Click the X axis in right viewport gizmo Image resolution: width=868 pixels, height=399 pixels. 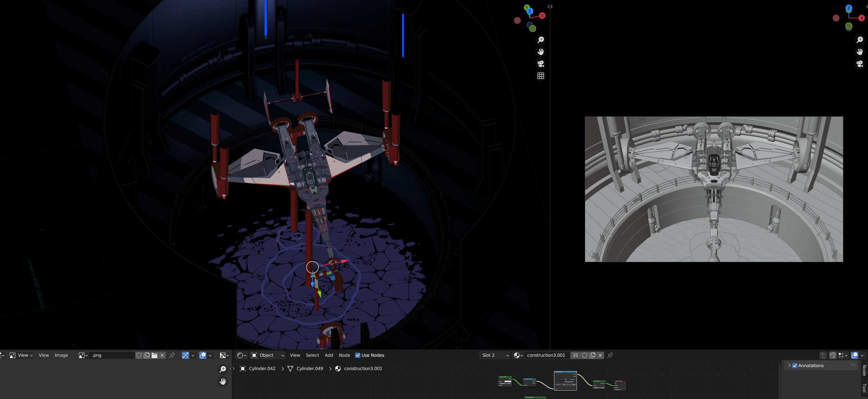click(861, 18)
